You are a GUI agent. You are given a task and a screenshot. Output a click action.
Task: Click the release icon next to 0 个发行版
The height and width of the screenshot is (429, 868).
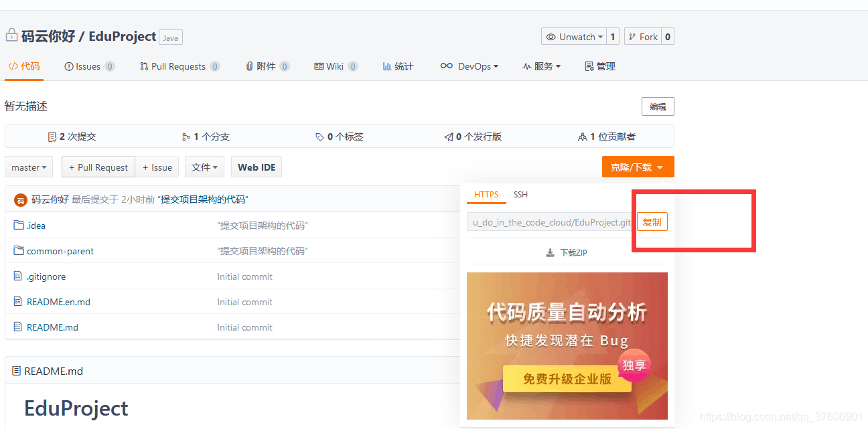[449, 136]
